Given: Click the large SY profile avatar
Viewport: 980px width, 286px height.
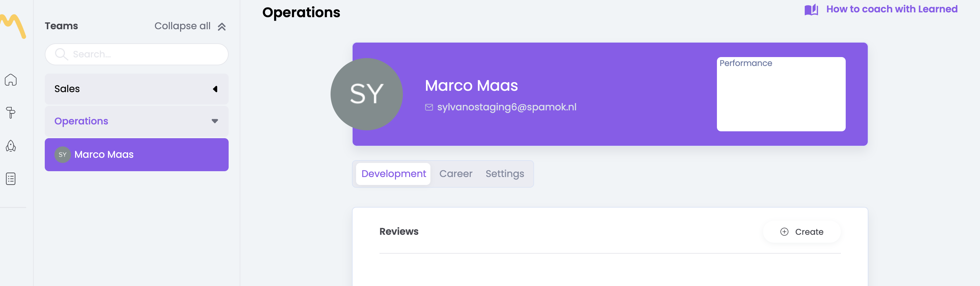Looking at the screenshot, I should coord(366,94).
